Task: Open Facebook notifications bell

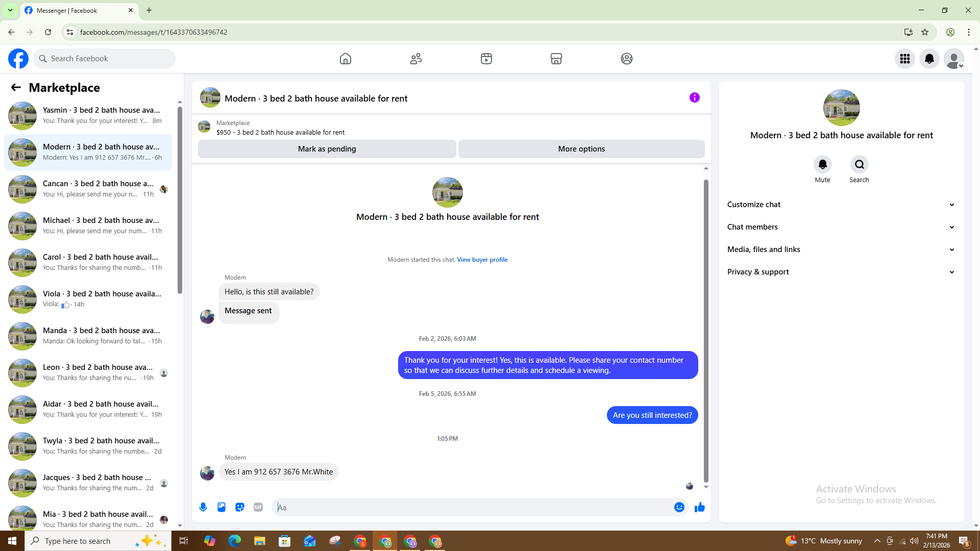Action: click(929, 59)
